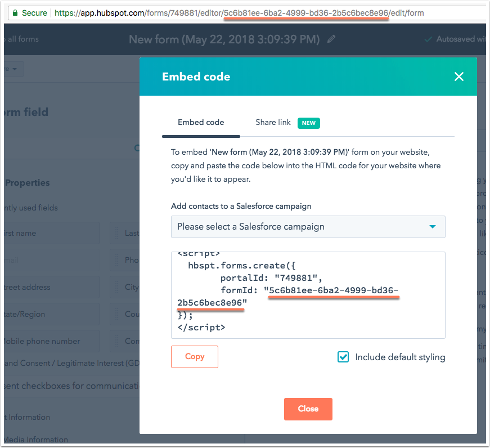Select the drag handle on the Company field tile
Screen dimensions: 490x448
(x=117, y=341)
